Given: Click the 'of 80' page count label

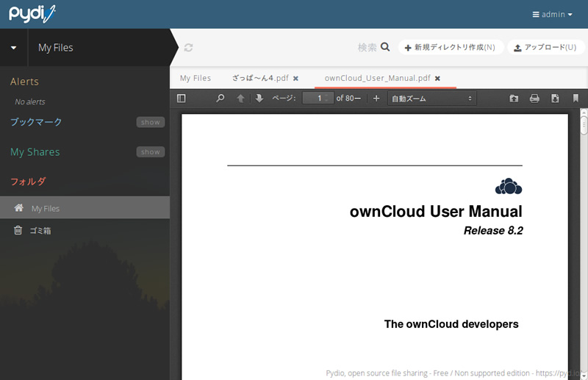Looking at the screenshot, I should 345,98.
